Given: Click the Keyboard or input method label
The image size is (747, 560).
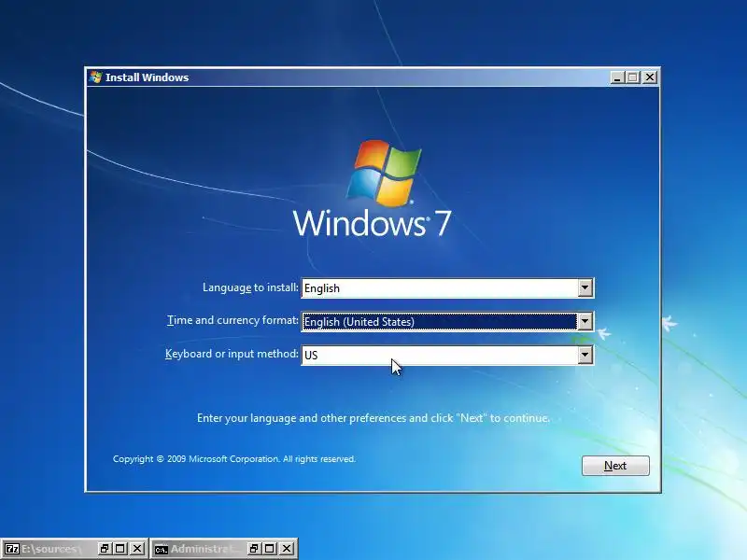Looking at the screenshot, I should tap(232, 354).
